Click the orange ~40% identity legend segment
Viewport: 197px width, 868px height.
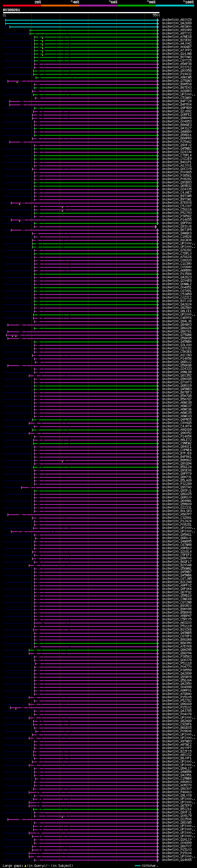pyautogui.click(x=60, y=6)
